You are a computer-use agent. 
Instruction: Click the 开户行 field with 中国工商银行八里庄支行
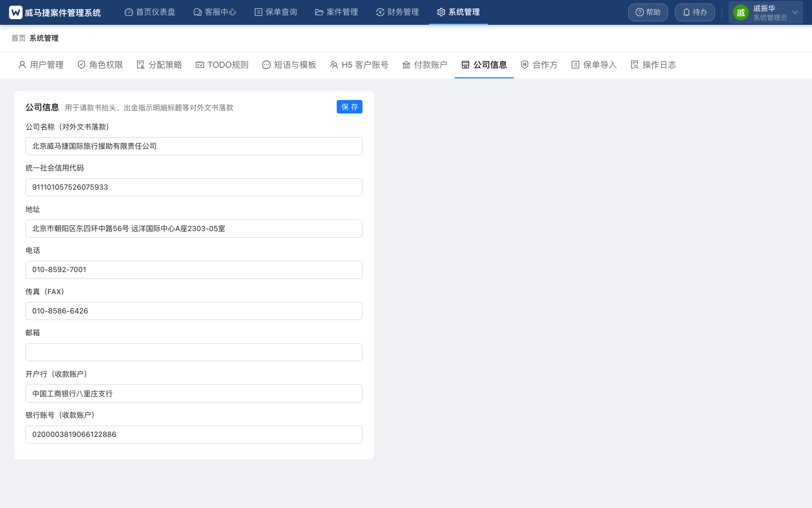pyautogui.click(x=194, y=393)
